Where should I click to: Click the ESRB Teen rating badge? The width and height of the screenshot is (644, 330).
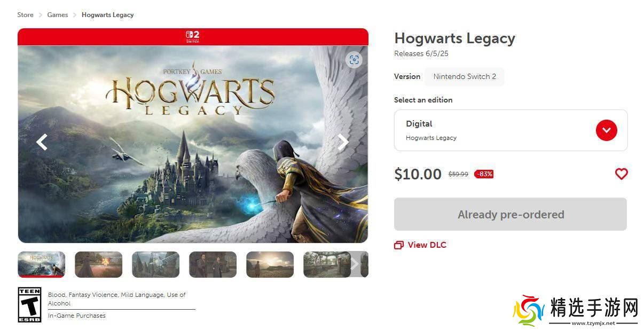29,305
